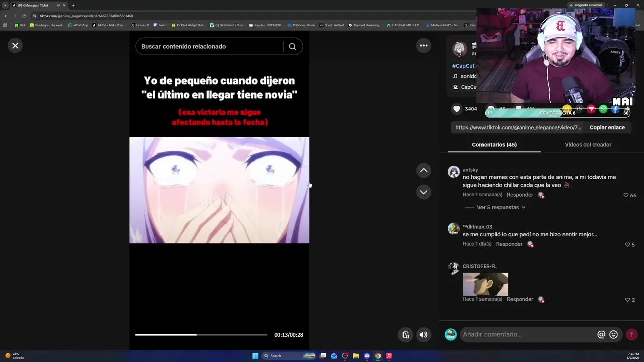Copy link with 'Copiar enlace' button

coord(607,127)
